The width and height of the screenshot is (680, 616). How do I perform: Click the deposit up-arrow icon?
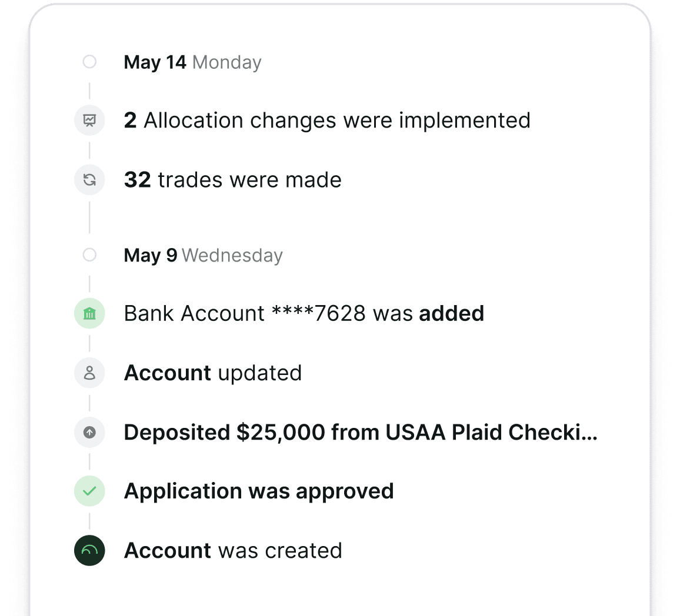click(89, 433)
